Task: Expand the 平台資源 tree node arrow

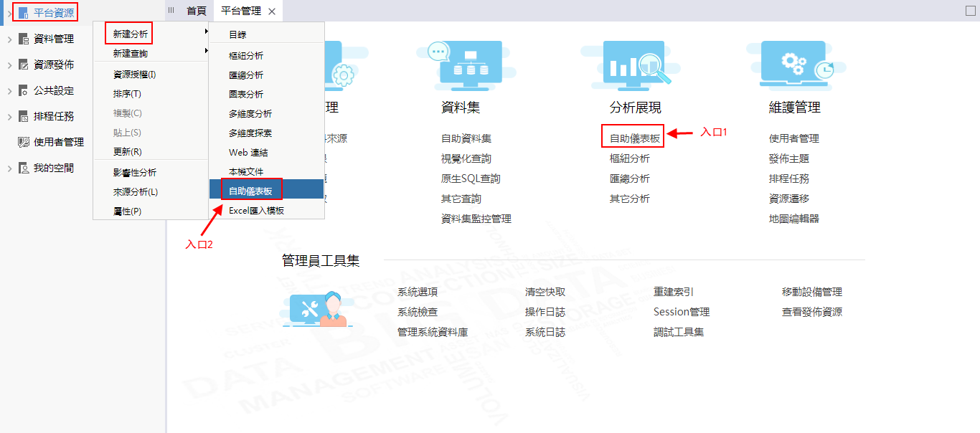Action: (x=9, y=13)
